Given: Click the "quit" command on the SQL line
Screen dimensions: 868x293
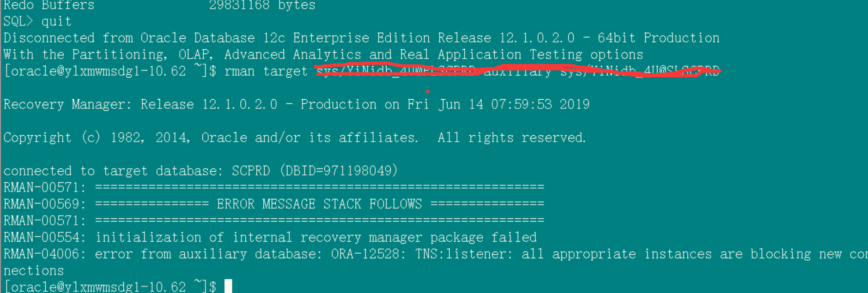Looking at the screenshot, I should [x=56, y=22].
